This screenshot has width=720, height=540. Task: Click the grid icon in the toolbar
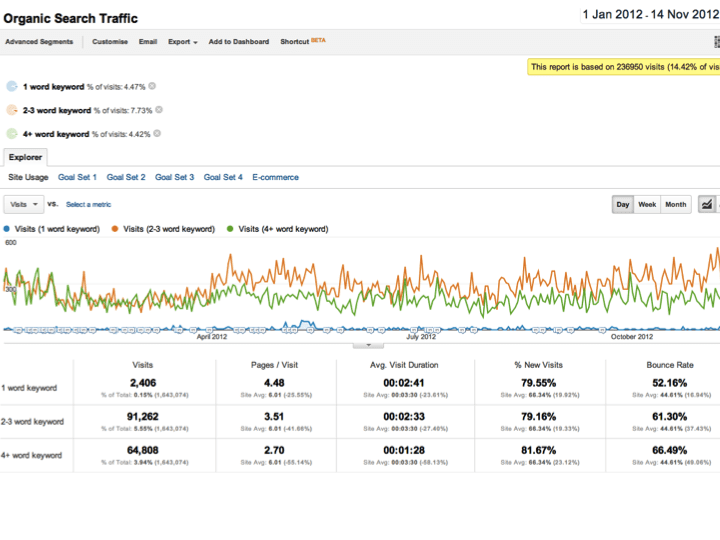[716, 42]
